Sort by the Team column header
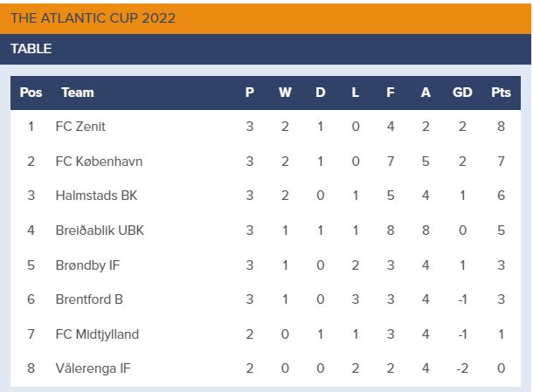The width and height of the screenshot is (533, 392). pyautogui.click(x=78, y=93)
